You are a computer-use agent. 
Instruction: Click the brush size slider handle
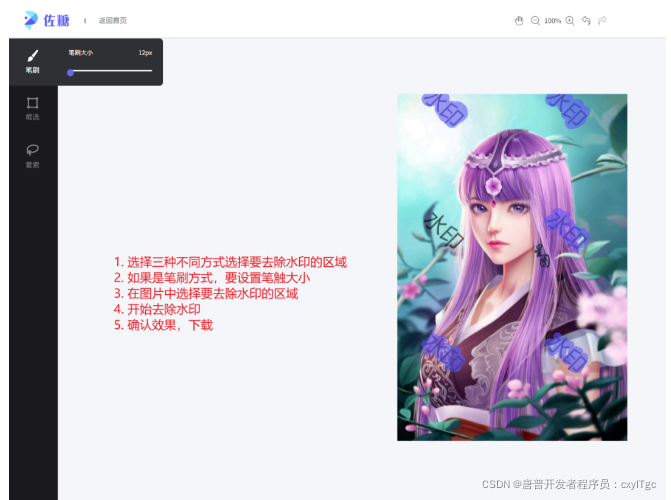71,72
